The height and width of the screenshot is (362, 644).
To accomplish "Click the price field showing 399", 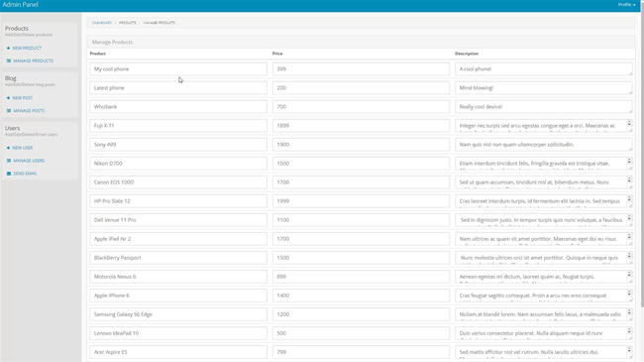I will pos(361,69).
